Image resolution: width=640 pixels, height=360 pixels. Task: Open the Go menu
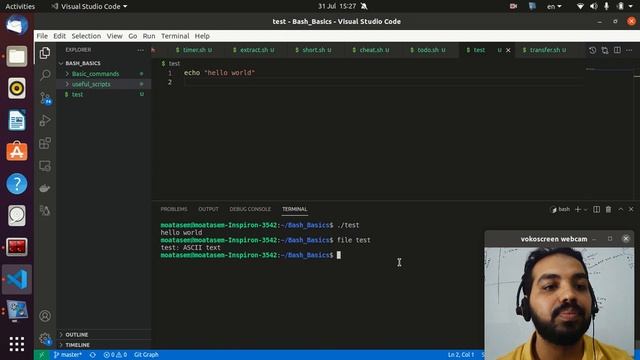pos(133,36)
